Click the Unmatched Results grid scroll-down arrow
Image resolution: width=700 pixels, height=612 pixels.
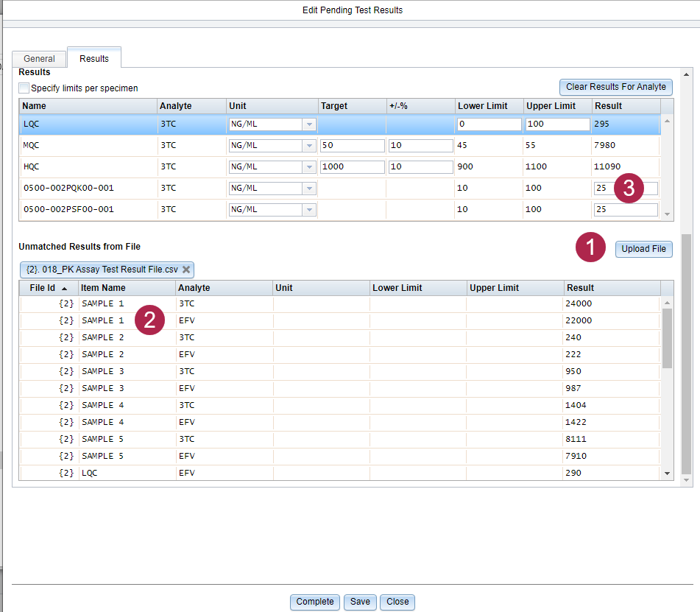(667, 474)
